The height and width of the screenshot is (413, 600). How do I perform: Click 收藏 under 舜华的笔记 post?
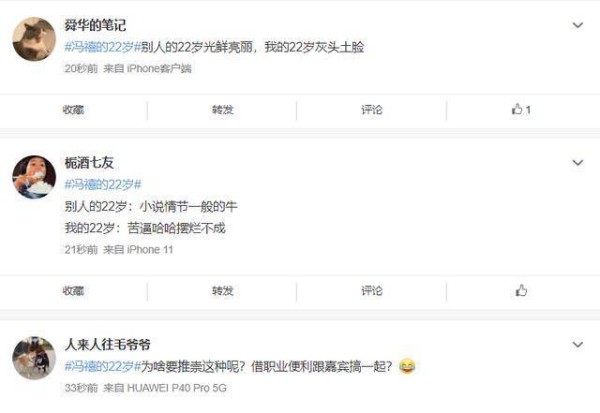point(73,110)
